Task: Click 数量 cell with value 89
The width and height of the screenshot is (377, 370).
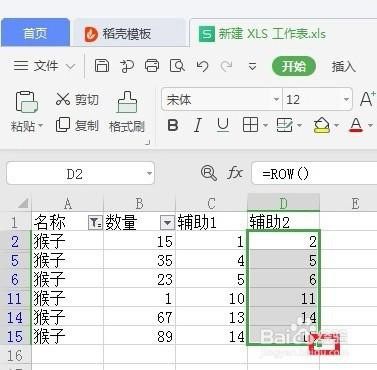Action: point(139,336)
